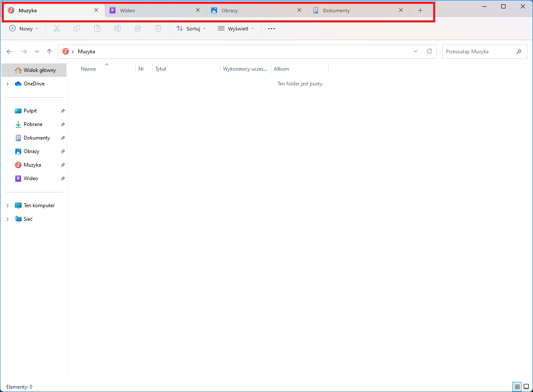Open the Wyświetl dropdown
Screen dimensions: 533x392
point(236,28)
